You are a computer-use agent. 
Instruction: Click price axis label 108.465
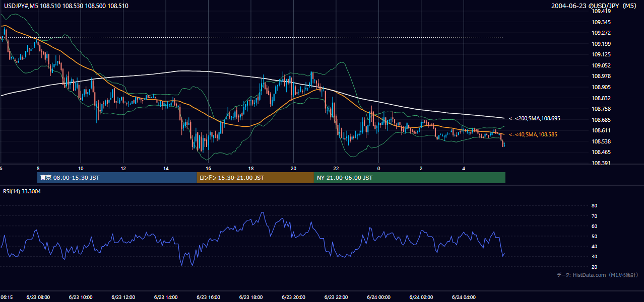(x=601, y=152)
